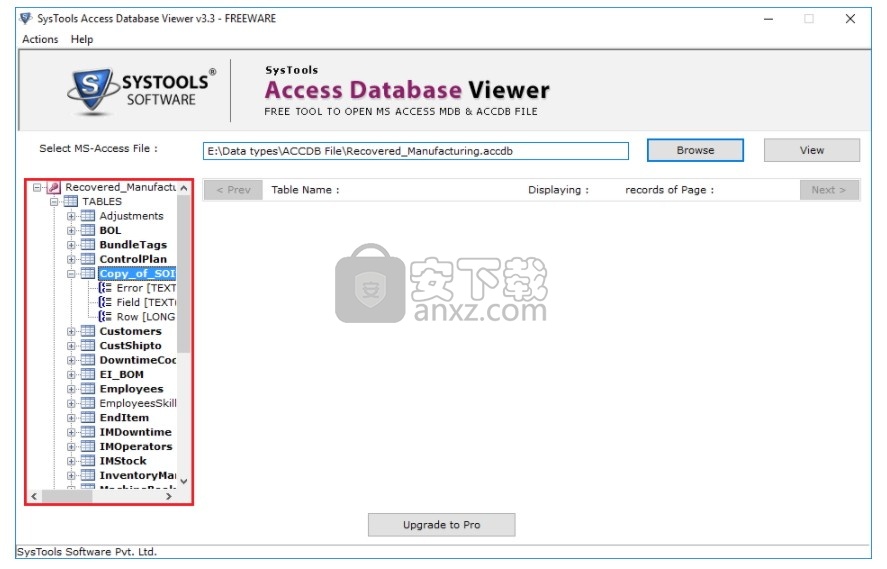Collapse the Copy_of_SOI table node

71,274
